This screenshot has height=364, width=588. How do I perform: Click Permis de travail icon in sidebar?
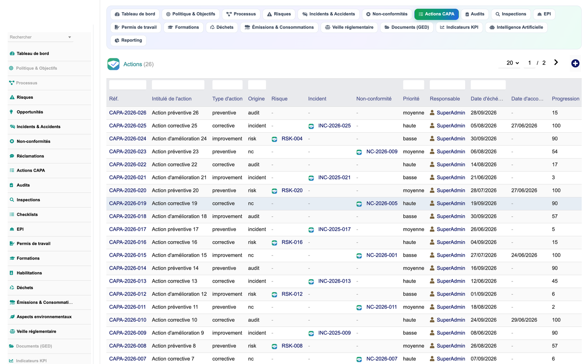(12, 244)
